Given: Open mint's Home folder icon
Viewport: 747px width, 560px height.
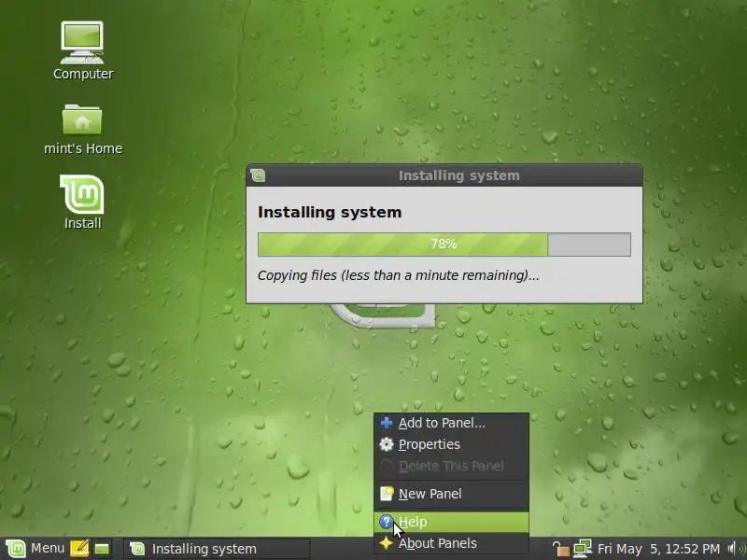Looking at the screenshot, I should tap(82, 129).
